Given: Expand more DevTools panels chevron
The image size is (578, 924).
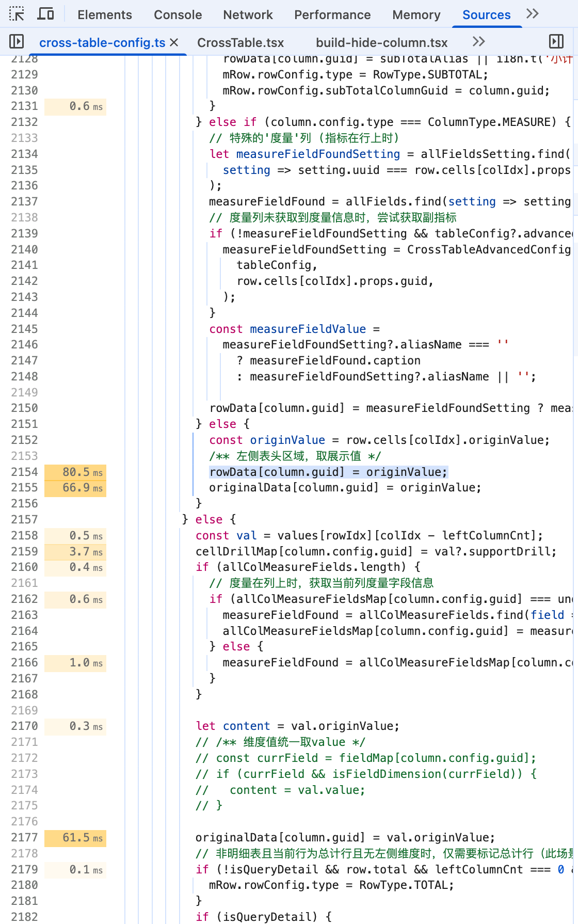Looking at the screenshot, I should click(x=533, y=14).
